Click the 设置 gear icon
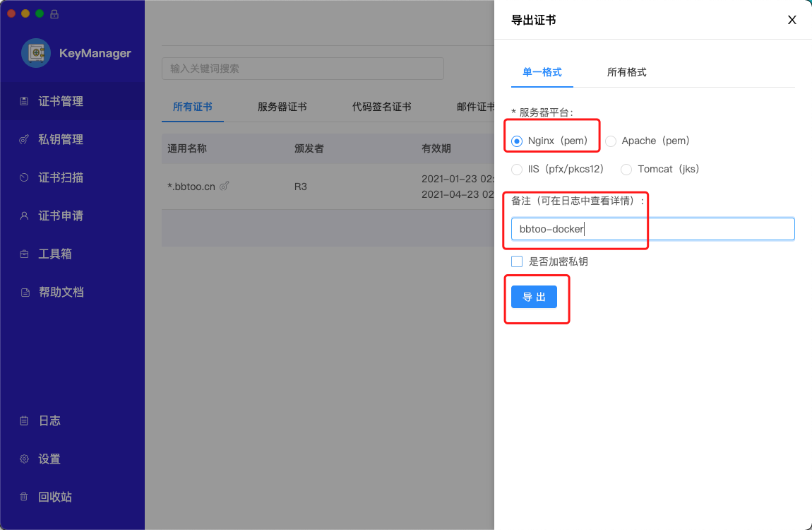Screen dimensions: 812x530 click(x=24, y=459)
